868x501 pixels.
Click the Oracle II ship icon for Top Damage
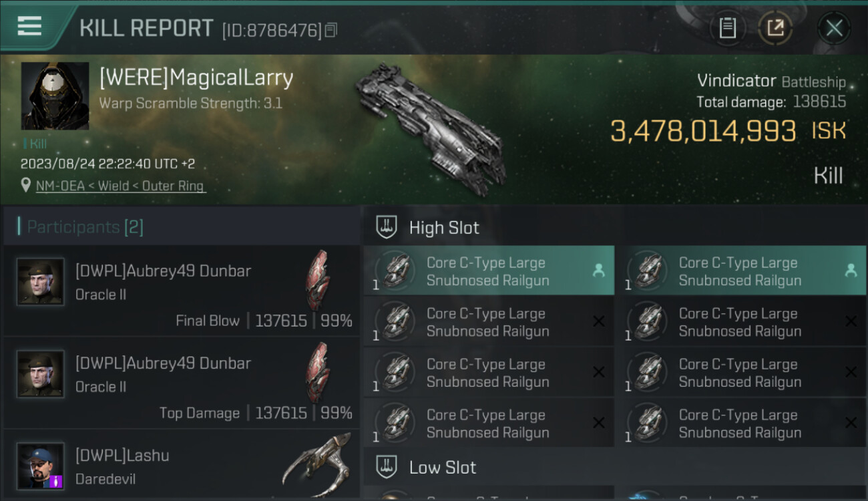(318, 372)
